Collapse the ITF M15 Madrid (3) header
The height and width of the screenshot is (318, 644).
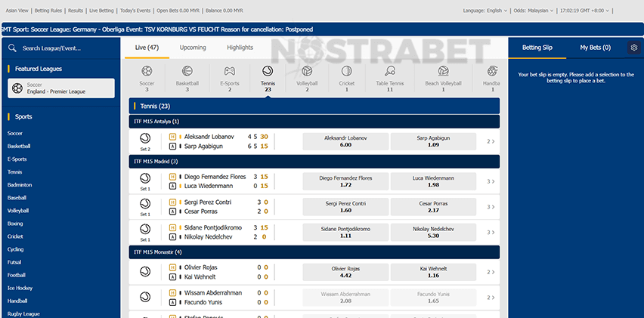tap(314, 162)
